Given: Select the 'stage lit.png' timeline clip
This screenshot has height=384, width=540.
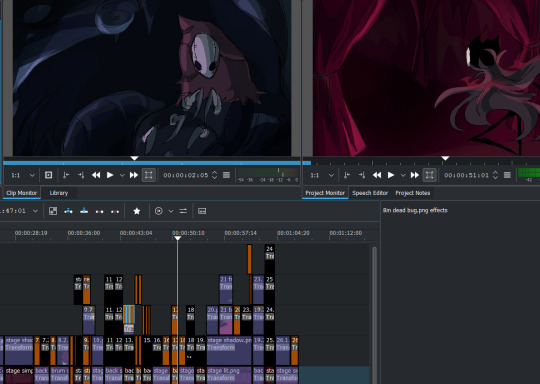Looking at the screenshot, I should coord(229,375).
